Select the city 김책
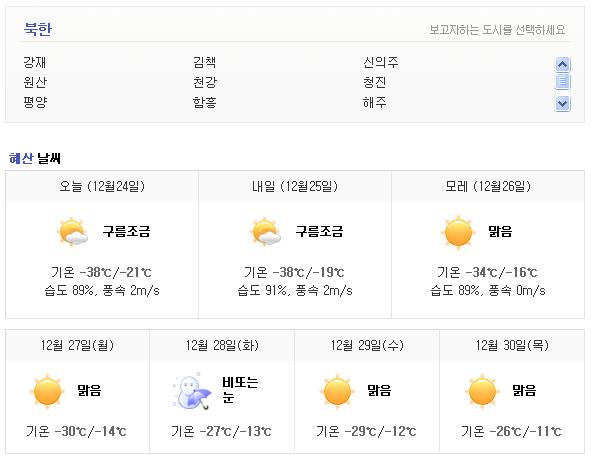592x462 pixels. [x=204, y=62]
